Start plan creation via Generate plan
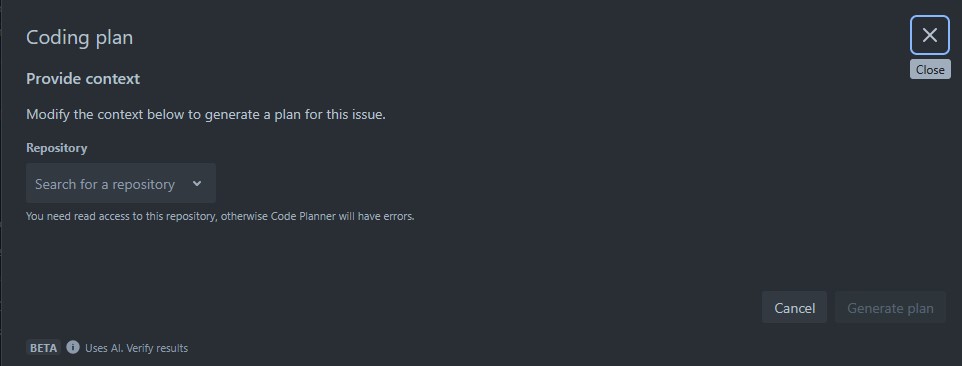The height and width of the screenshot is (366, 962). [890, 308]
